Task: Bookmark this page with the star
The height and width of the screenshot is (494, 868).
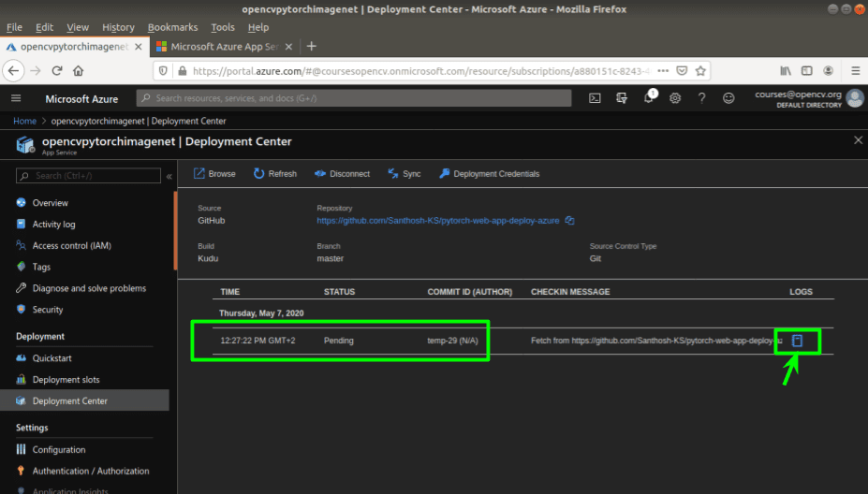Action: click(x=700, y=71)
